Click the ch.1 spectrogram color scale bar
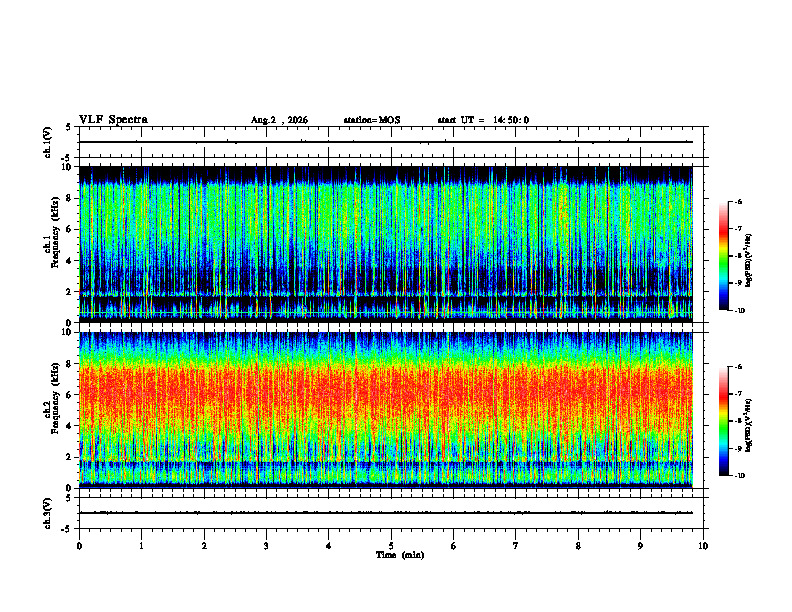This screenshot has height=612, width=792. tap(723, 256)
